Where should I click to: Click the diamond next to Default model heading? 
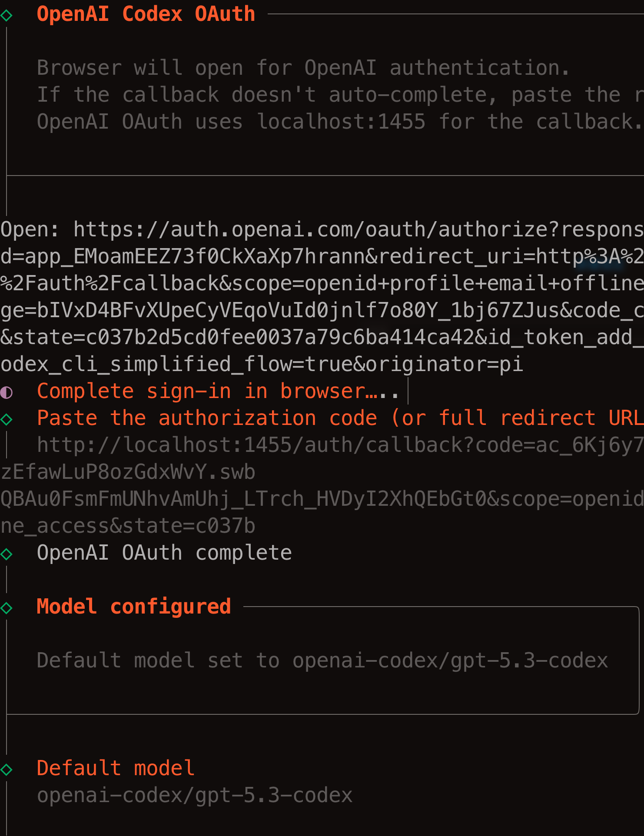coord(7,770)
